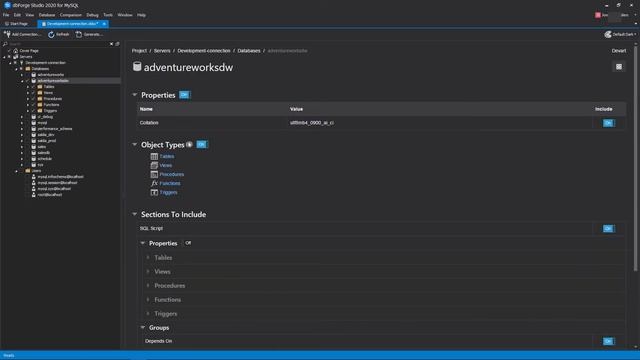Screen dimensions: 640x360
Task: Select the sys database in the tree
Action: (x=40, y=165)
